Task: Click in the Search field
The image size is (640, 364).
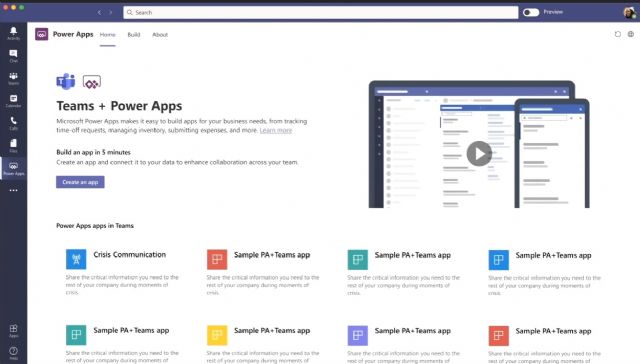Action: [x=321, y=13]
